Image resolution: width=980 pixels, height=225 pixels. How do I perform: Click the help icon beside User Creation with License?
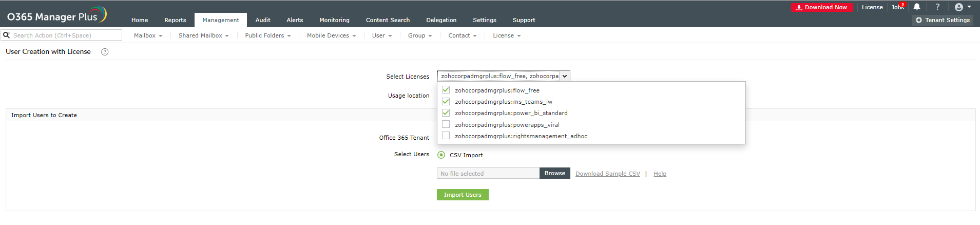point(105,52)
